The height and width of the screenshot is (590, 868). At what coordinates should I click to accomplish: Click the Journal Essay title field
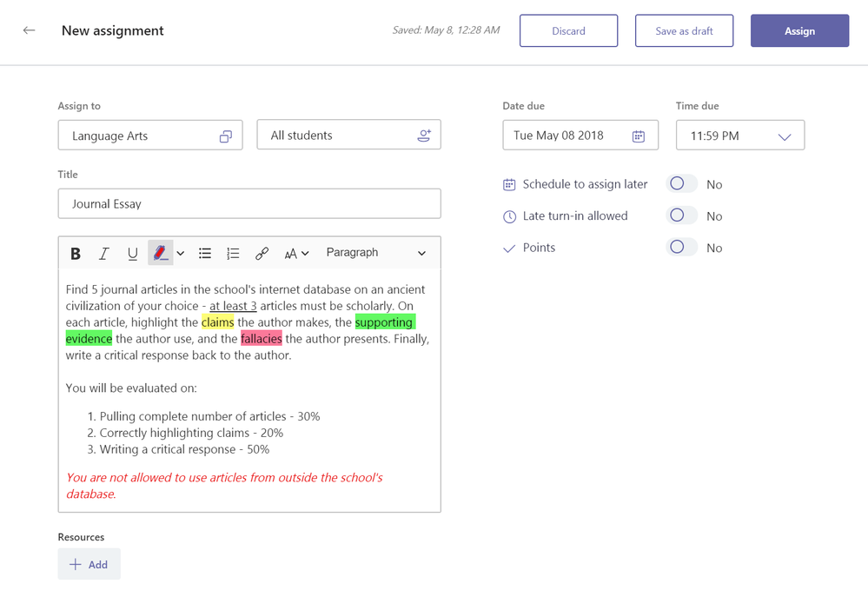tap(249, 204)
